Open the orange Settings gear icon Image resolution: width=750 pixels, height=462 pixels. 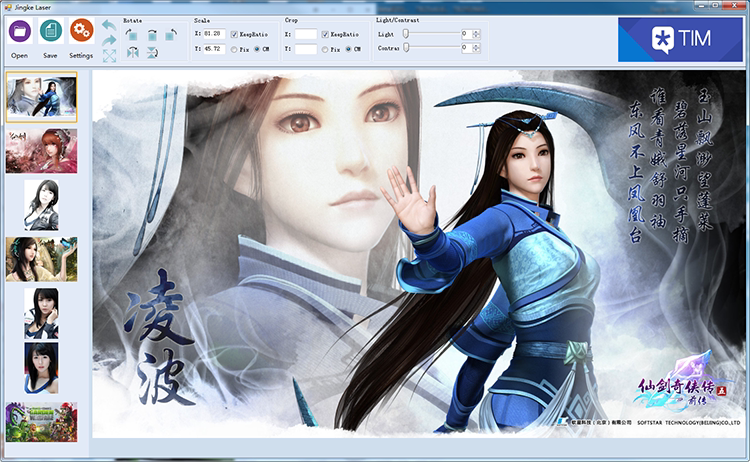(x=81, y=31)
